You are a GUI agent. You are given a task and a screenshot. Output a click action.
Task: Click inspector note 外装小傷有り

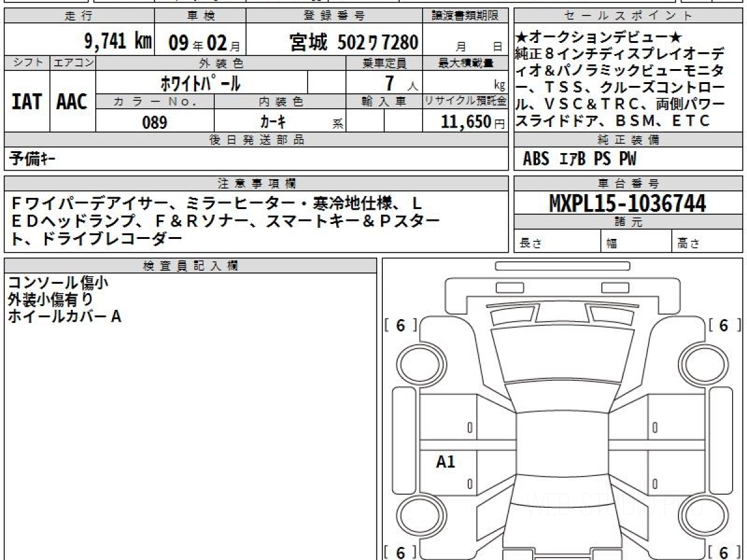50,299
